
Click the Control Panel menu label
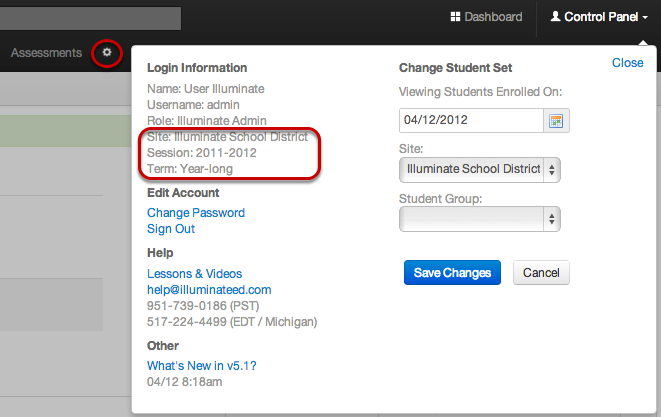(x=601, y=17)
